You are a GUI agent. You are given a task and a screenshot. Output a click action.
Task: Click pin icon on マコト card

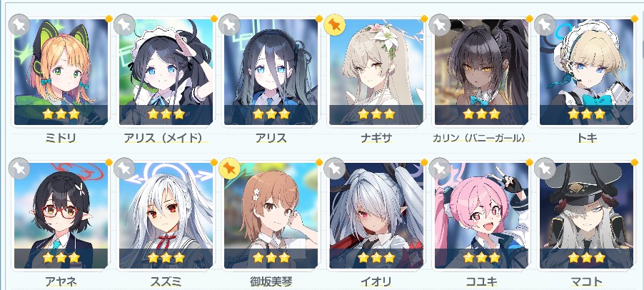pos(545,169)
